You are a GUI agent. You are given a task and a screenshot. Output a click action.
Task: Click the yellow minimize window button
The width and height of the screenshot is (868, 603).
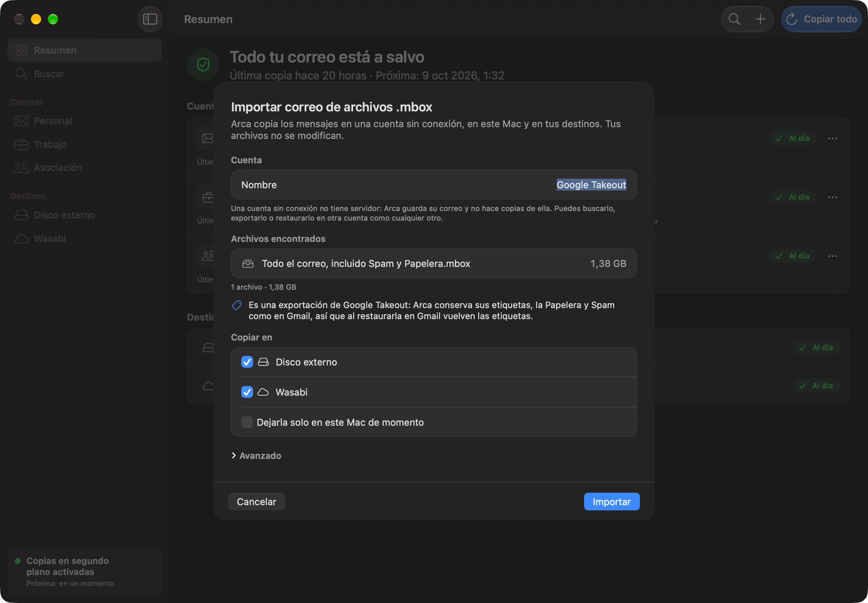tap(36, 19)
